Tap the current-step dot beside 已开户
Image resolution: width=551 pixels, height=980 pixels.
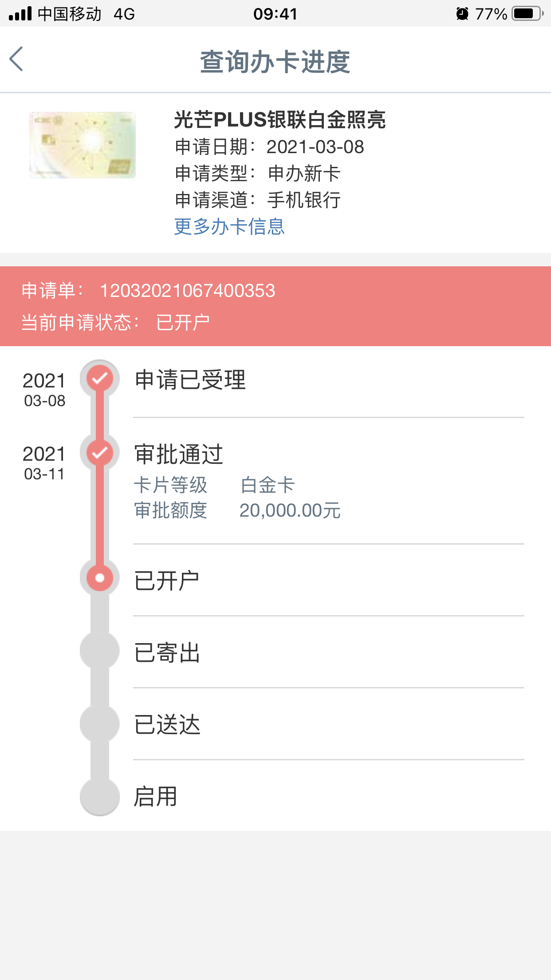pos(100,578)
